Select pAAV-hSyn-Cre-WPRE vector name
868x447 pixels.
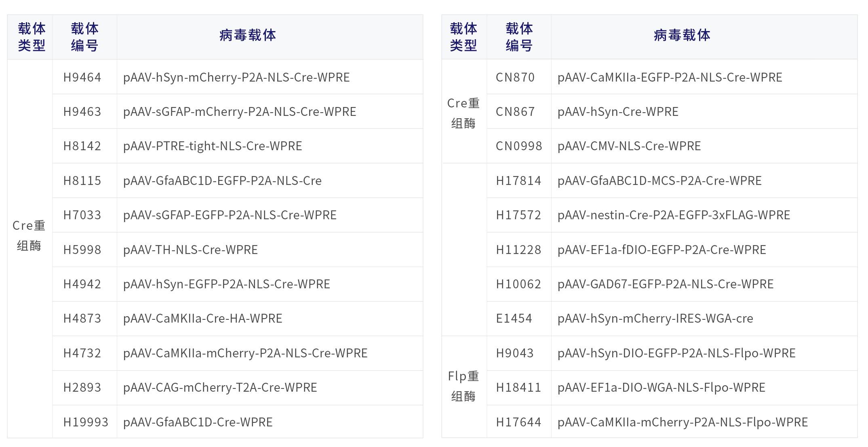(x=618, y=111)
